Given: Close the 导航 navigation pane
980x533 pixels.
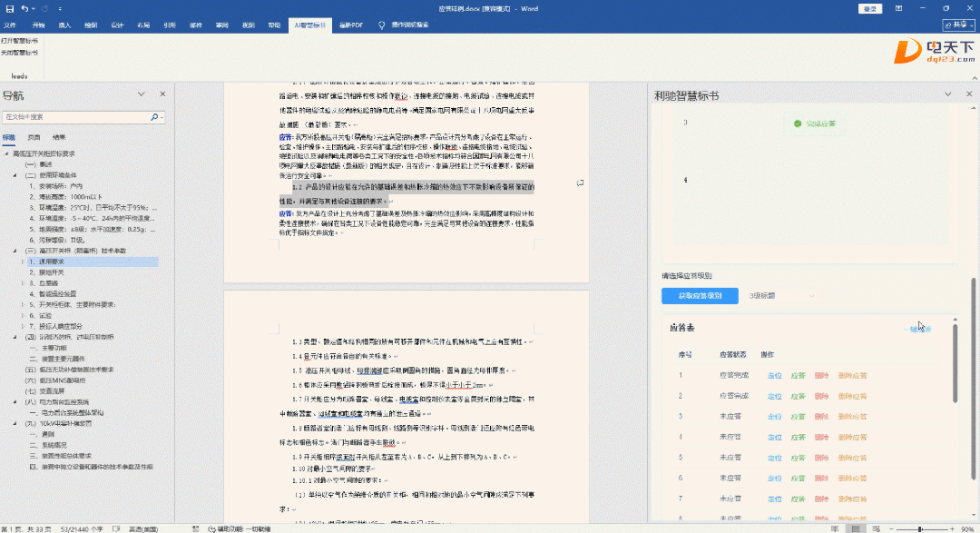Looking at the screenshot, I should [x=162, y=94].
